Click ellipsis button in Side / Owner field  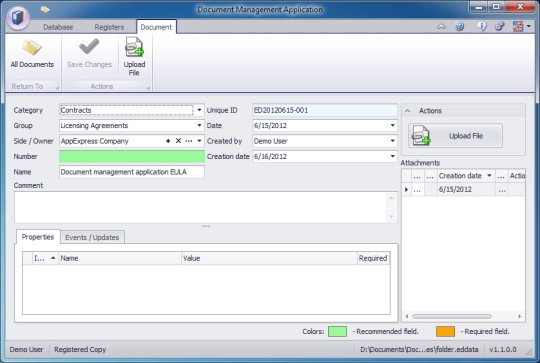click(x=189, y=141)
